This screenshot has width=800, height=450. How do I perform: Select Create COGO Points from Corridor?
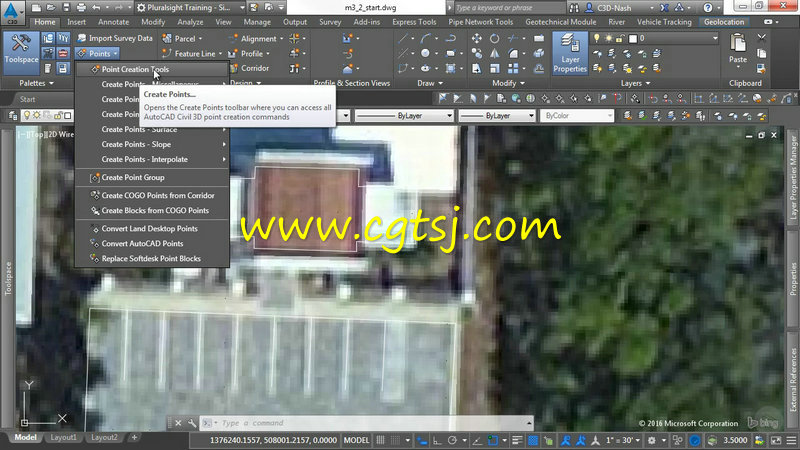(x=152, y=195)
